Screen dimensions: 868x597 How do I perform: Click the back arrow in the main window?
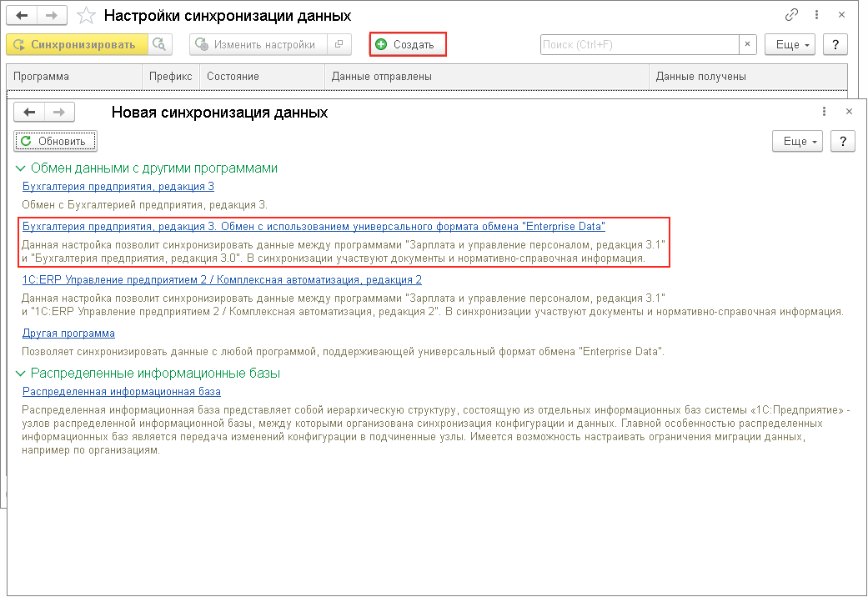tap(22, 16)
